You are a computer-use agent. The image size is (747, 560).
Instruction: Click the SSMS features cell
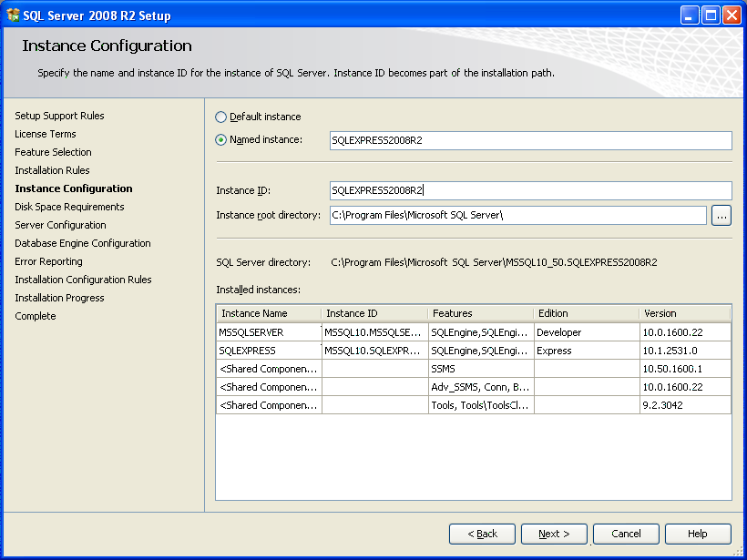(x=481, y=369)
